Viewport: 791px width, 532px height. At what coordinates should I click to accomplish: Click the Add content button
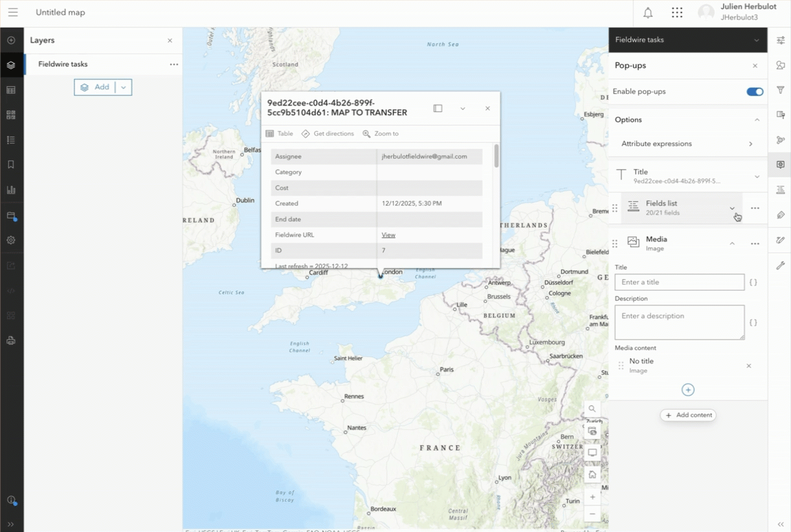(688, 416)
